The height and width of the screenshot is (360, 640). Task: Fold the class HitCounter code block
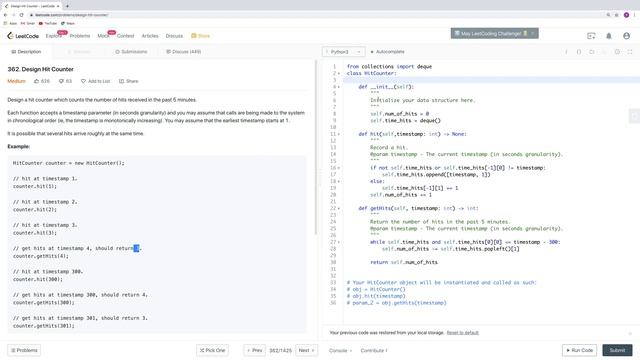(x=339, y=73)
